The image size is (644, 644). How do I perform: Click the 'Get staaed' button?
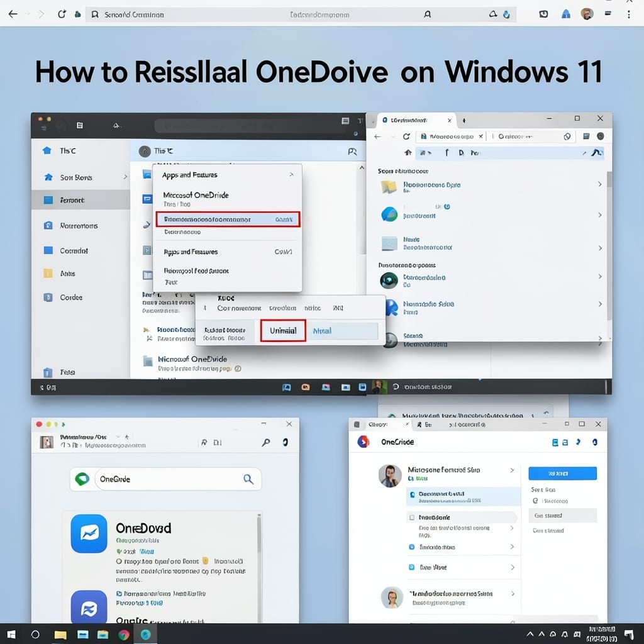[562, 516]
